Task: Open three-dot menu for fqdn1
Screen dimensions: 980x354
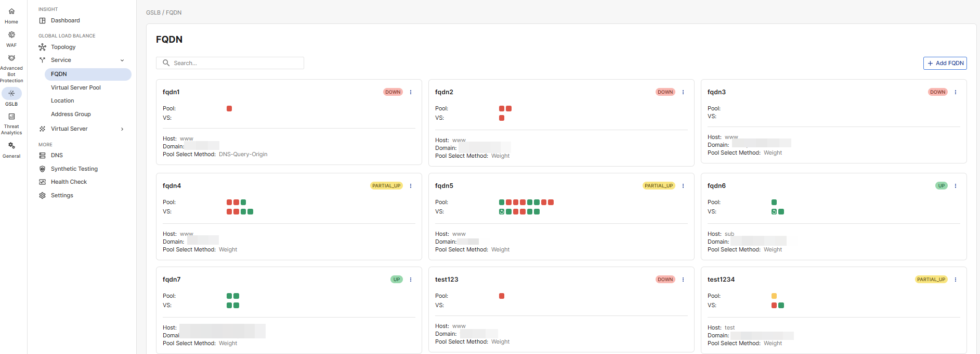Action: click(x=411, y=92)
